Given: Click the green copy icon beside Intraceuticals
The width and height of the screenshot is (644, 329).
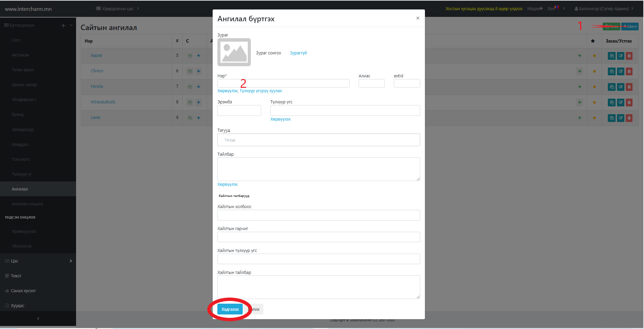Looking at the screenshot, I should coord(190,102).
